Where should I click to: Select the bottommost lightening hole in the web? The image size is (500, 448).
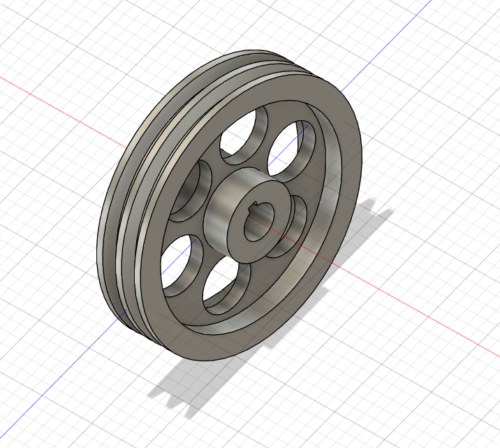click(x=226, y=285)
